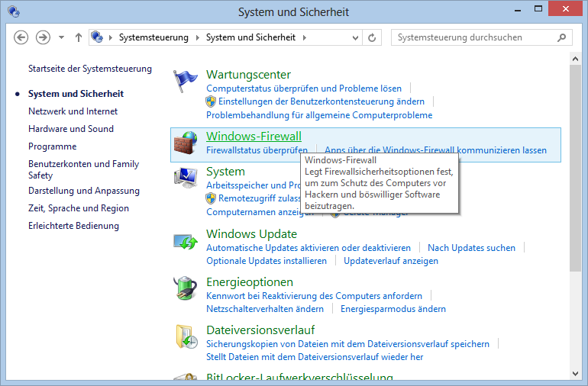Open Programme category
588x386 pixels.
(53, 146)
